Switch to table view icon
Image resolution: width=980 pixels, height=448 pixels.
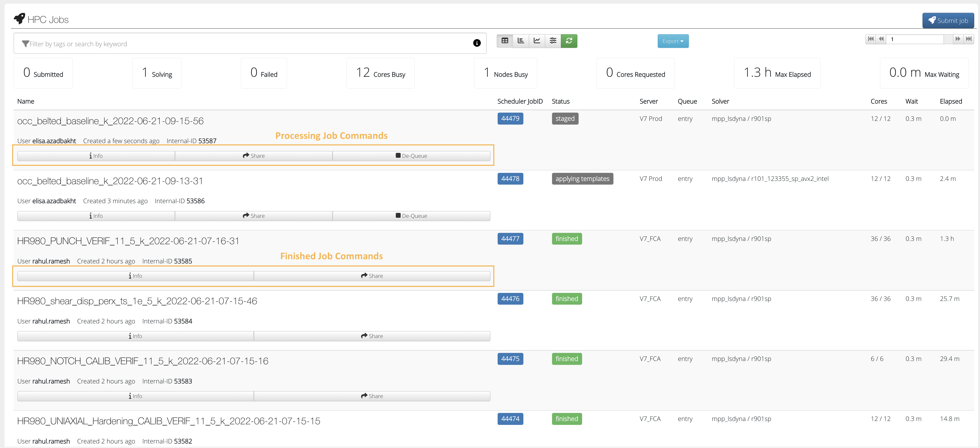point(505,41)
